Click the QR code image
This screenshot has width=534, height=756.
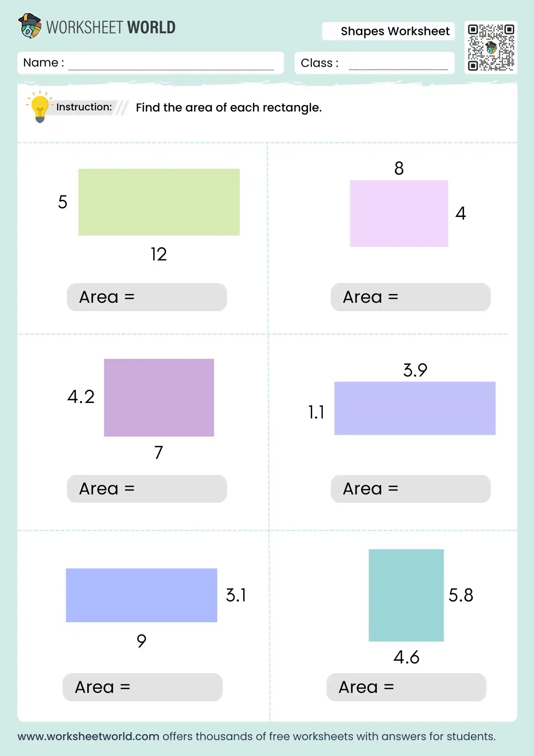click(x=491, y=48)
